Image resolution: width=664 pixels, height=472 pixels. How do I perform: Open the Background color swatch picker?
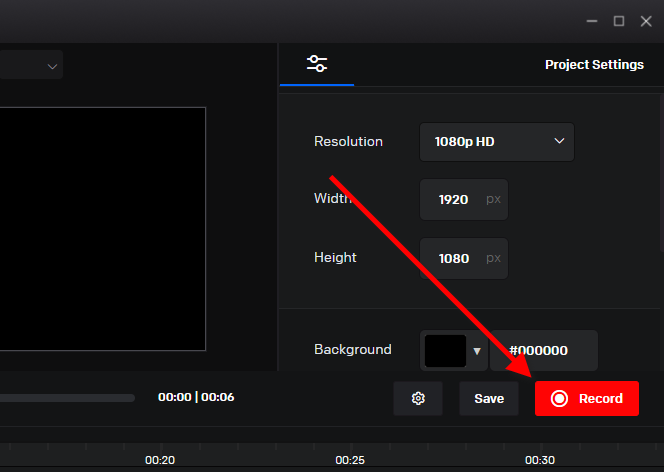[x=454, y=351]
